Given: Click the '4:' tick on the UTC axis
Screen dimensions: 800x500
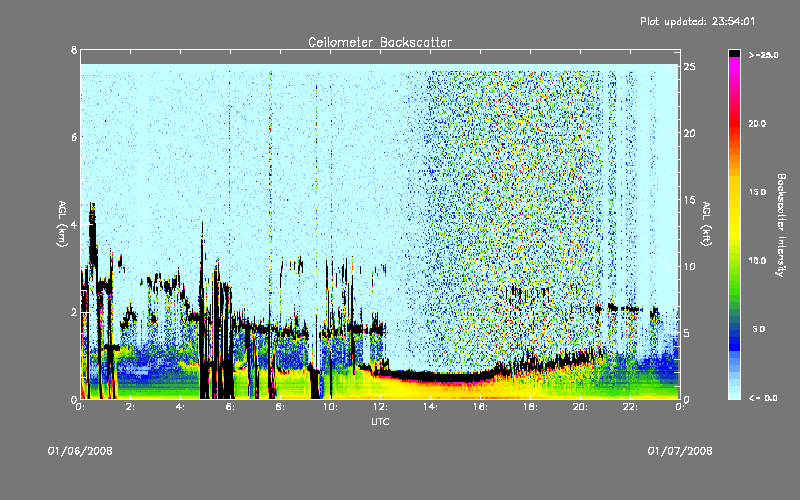Looking at the screenshot, I should coord(180,407).
